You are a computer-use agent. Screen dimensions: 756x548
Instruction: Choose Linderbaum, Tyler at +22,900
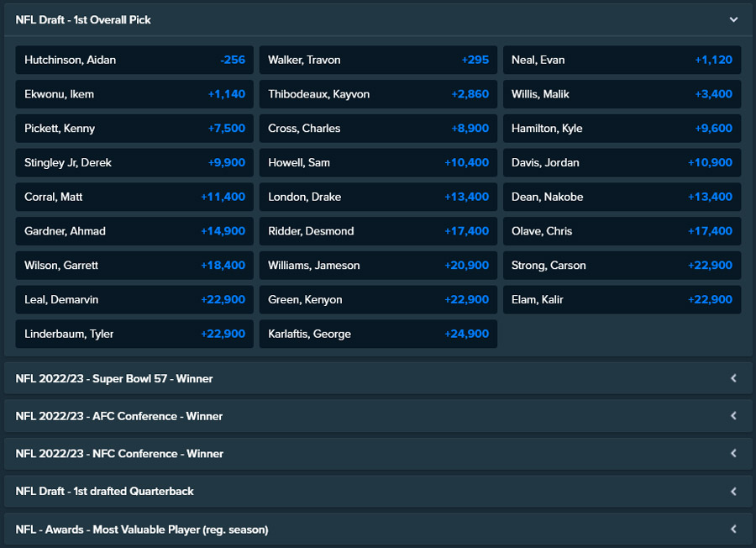point(134,334)
